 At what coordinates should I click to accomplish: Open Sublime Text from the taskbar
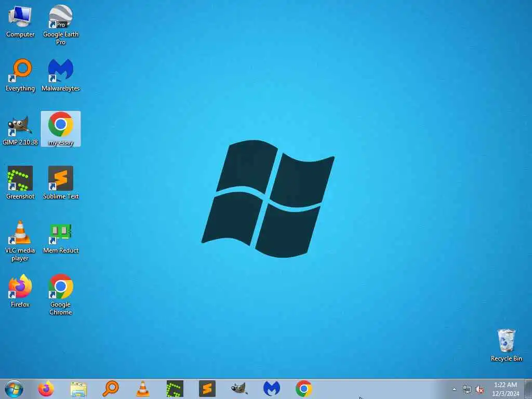(x=207, y=389)
